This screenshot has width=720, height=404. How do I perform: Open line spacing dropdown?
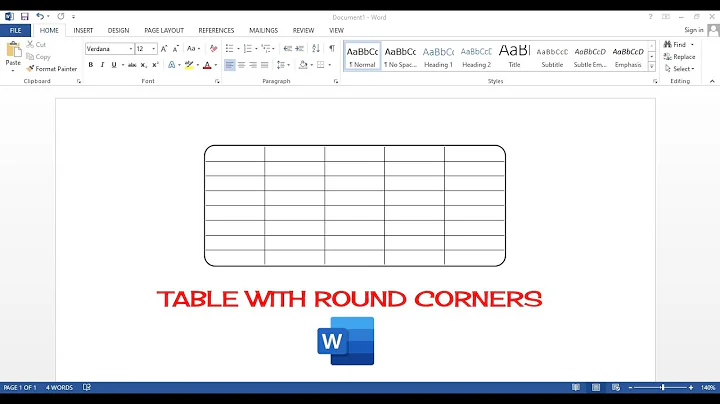(283, 65)
